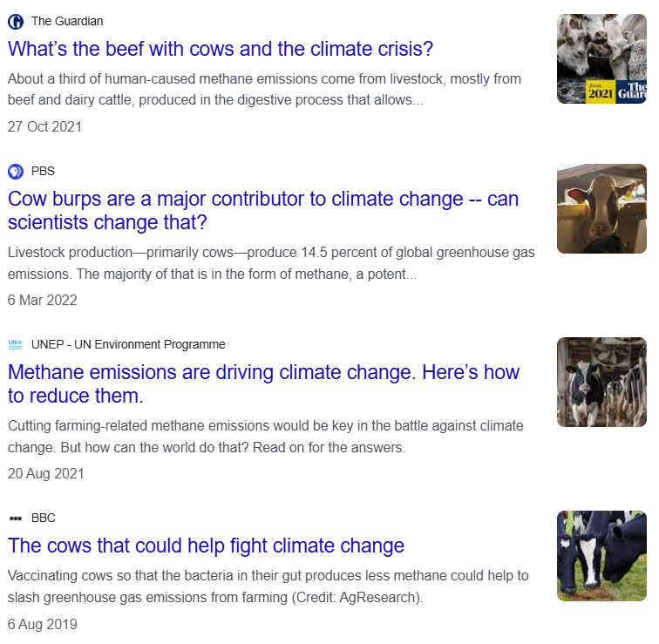The image size is (659, 644).
Task: Click the Guardian article thumbnail with 2021 badge
Action: (x=601, y=58)
